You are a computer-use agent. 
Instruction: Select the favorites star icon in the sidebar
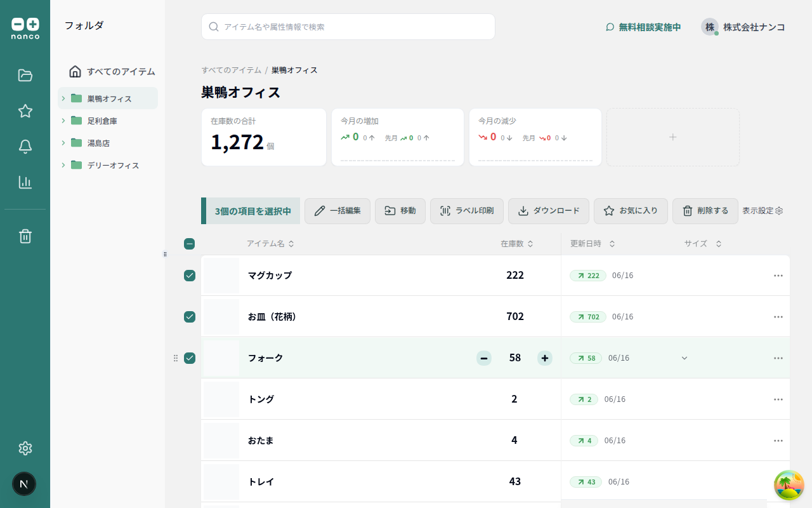tap(25, 110)
